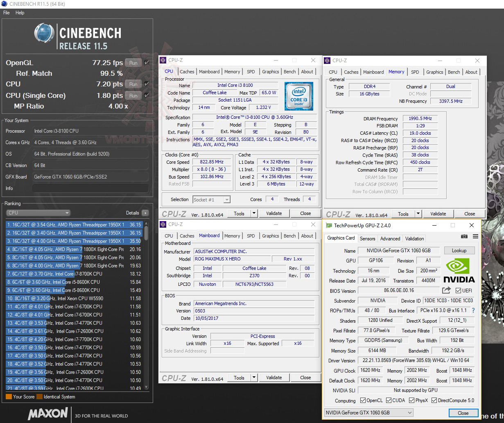Toggle the PhysX checkbox
Screen dimensions: 504x423
click(x=411, y=400)
